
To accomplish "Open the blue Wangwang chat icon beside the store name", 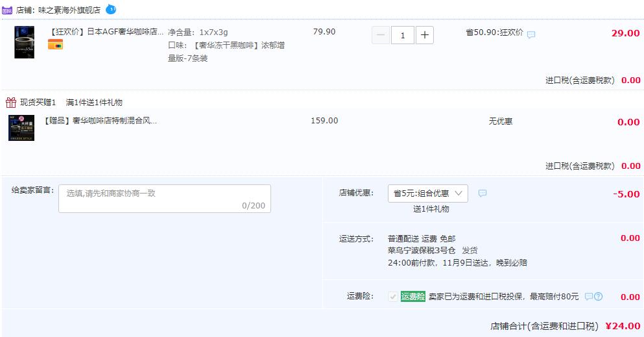I will (111, 9).
